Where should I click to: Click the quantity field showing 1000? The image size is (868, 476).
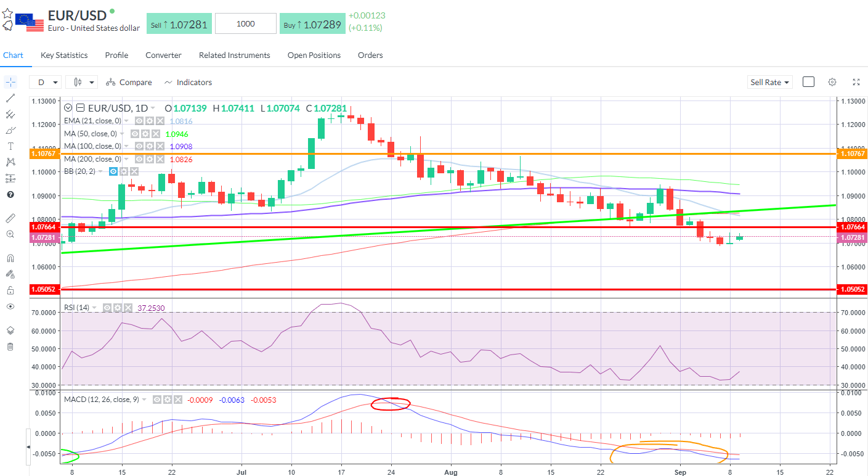[x=246, y=24]
